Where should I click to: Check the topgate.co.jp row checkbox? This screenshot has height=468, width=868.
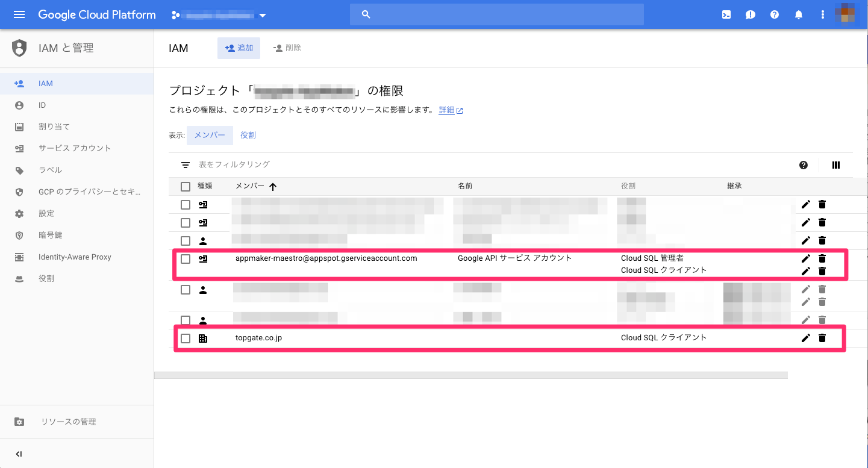coord(186,339)
